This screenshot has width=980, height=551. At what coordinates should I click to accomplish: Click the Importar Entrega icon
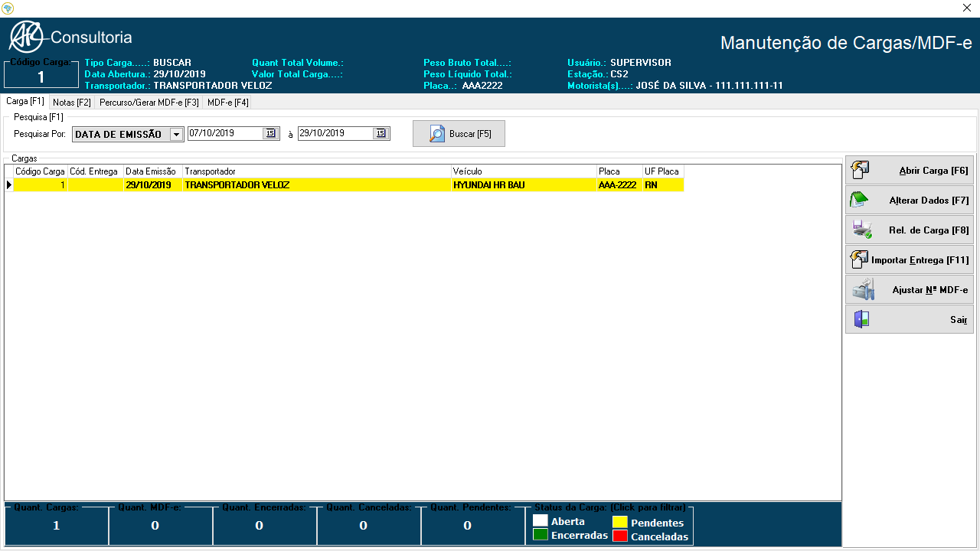click(x=858, y=259)
